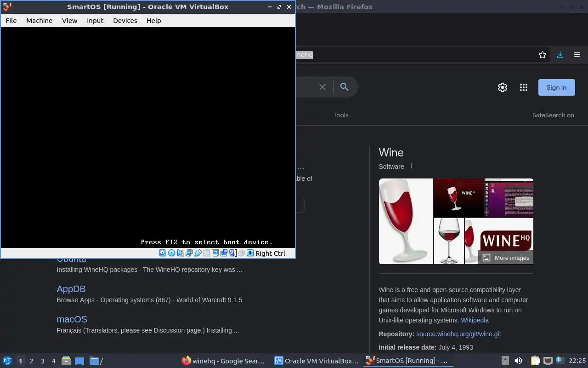Click the volume speaker tray icon
The height and width of the screenshot is (368, 588).
(518, 361)
